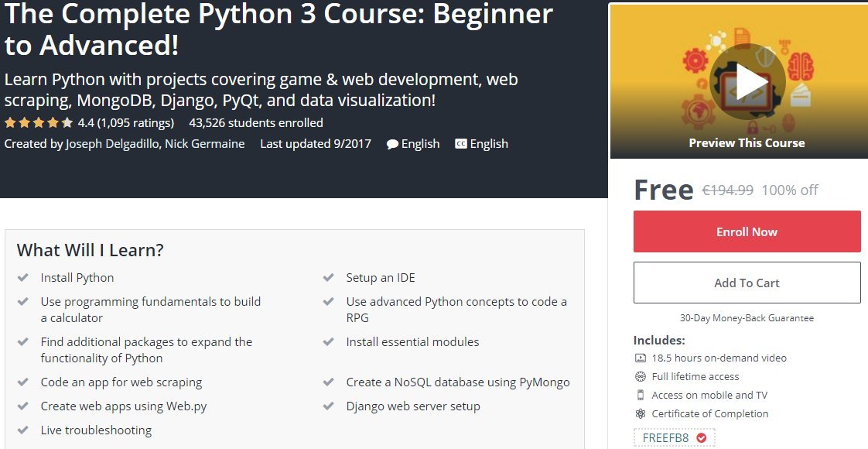
Task: Click the Live troubleshooting list item
Action: click(96, 430)
